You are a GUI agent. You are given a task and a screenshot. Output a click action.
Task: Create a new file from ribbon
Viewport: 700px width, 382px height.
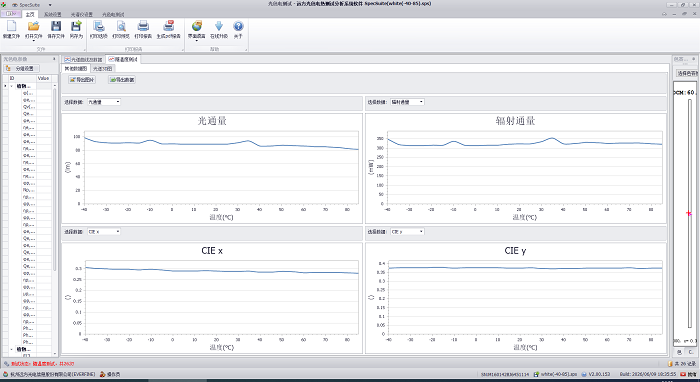(11, 29)
